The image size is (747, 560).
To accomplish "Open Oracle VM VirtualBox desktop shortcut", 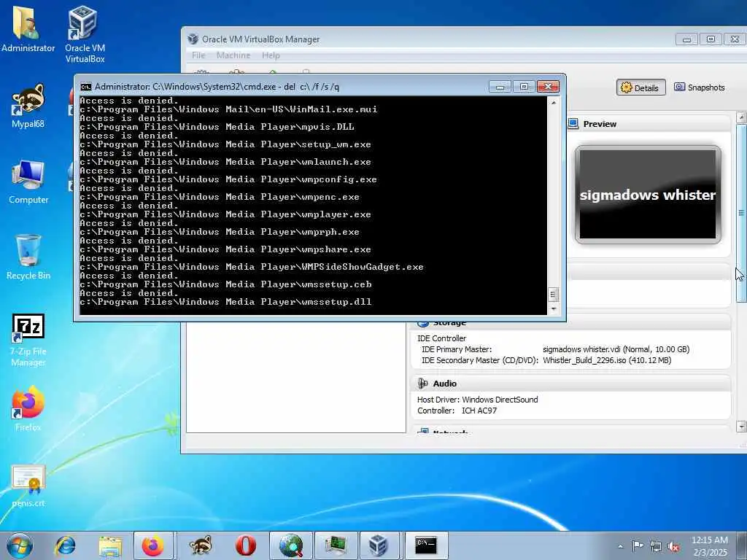I will (x=85, y=34).
